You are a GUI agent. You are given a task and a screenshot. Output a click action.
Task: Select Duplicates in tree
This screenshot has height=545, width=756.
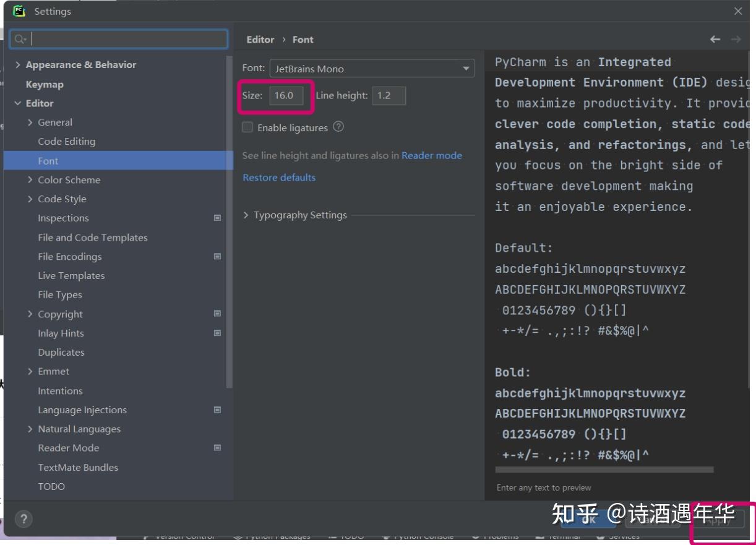(61, 352)
